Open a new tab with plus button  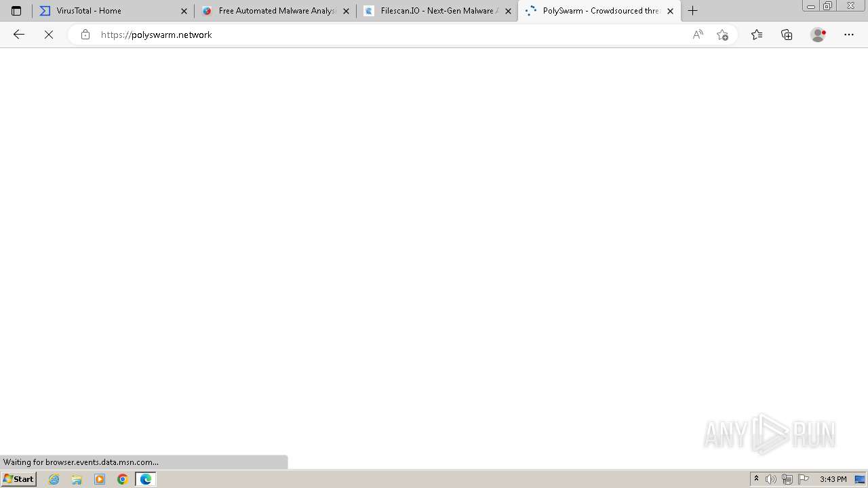point(692,11)
